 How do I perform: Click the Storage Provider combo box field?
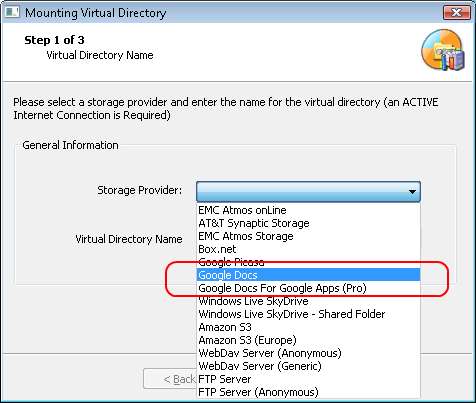308,192
